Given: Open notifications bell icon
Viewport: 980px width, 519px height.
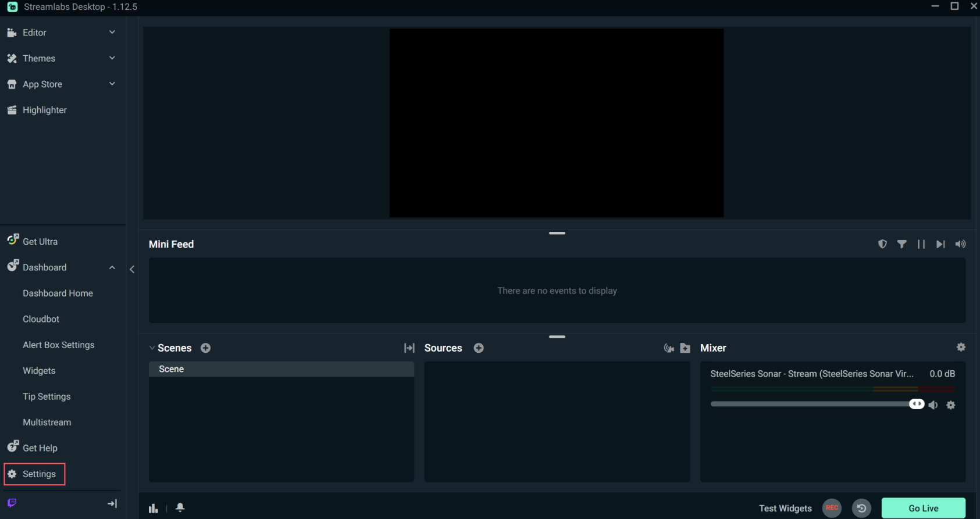Looking at the screenshot, I should coord(180,507).
